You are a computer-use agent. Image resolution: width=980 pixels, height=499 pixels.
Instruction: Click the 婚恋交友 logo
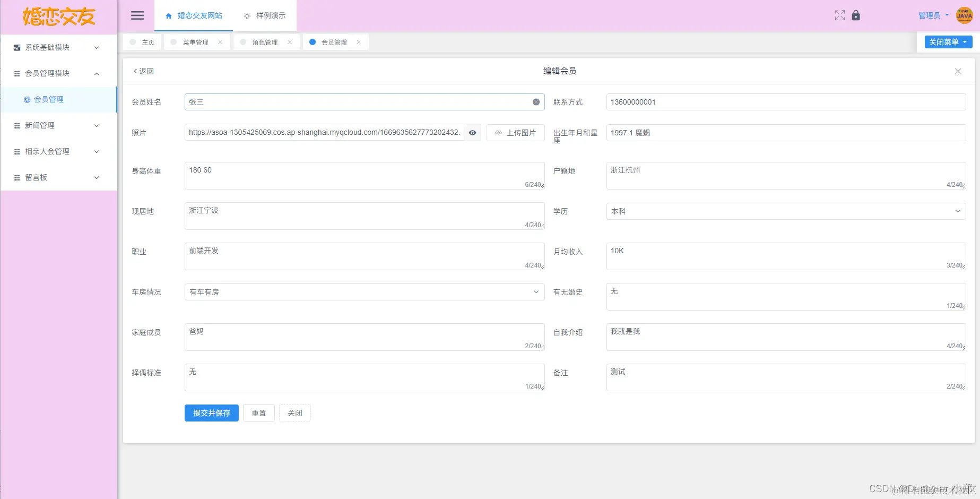coord(59,17)
